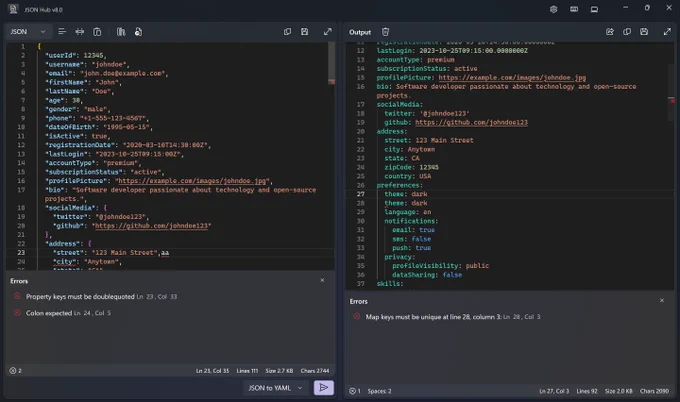Viewport: 680px width, 402px height.
Task: Click 'preferences:' line in the output
Action: coord(399,185)
